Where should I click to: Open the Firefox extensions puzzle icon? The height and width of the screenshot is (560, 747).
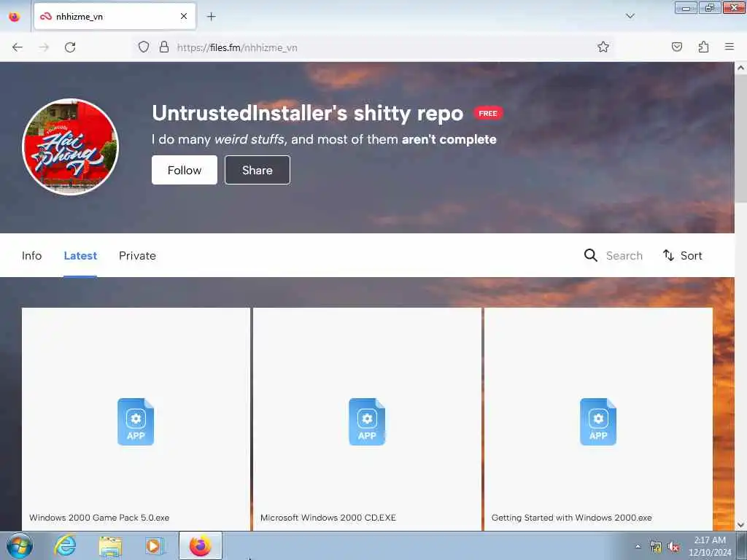click(x=703, y=47)
